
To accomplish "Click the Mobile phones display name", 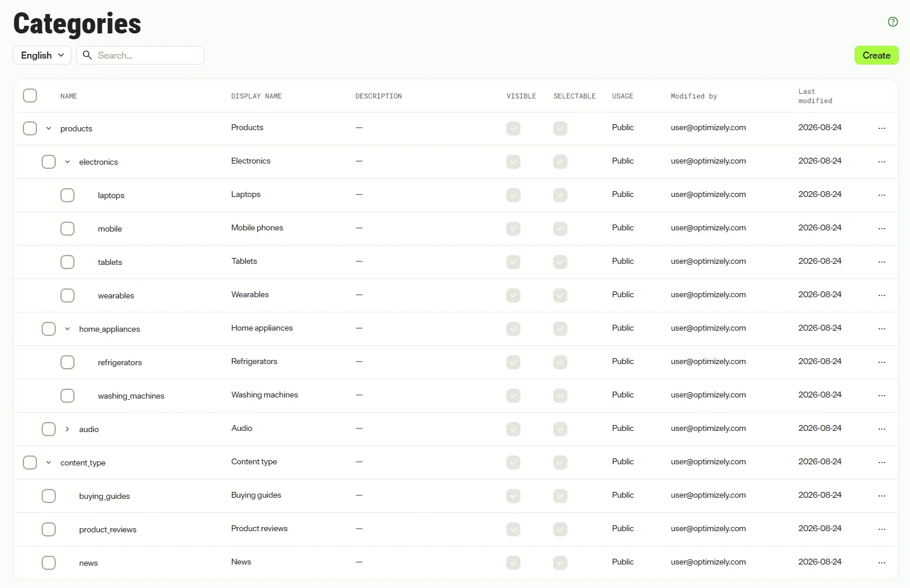I will coord(257,227).
